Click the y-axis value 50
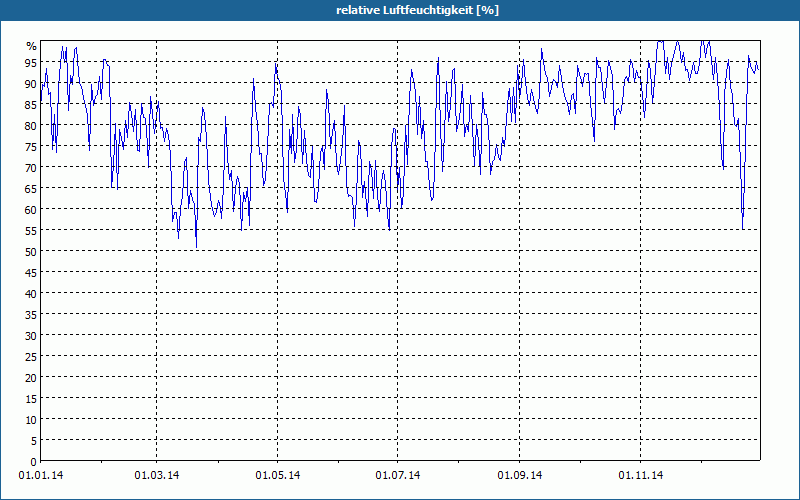This screenshot has width=800, height=500. pyautogui.click(x=31, y=252)
